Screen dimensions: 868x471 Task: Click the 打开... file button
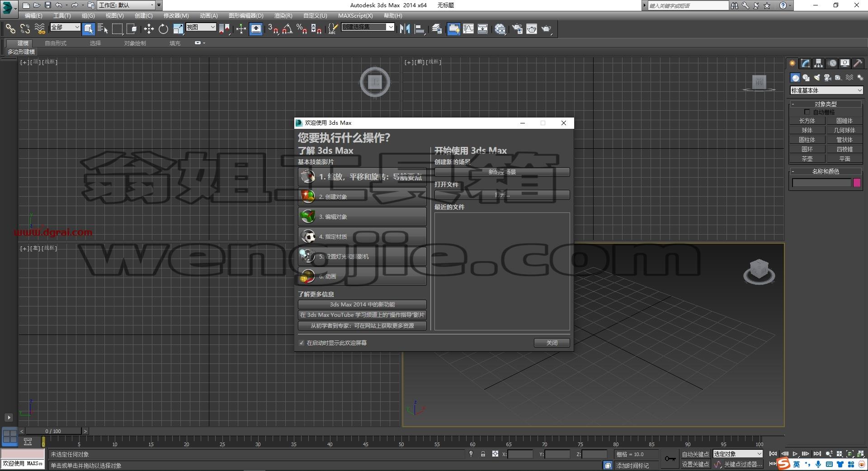pos(502,195)
